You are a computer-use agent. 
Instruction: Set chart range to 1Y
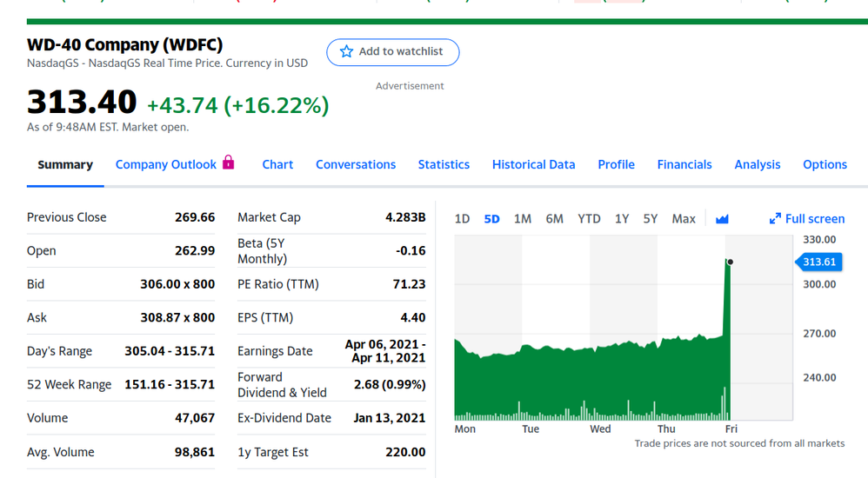[x=621, y=219]
